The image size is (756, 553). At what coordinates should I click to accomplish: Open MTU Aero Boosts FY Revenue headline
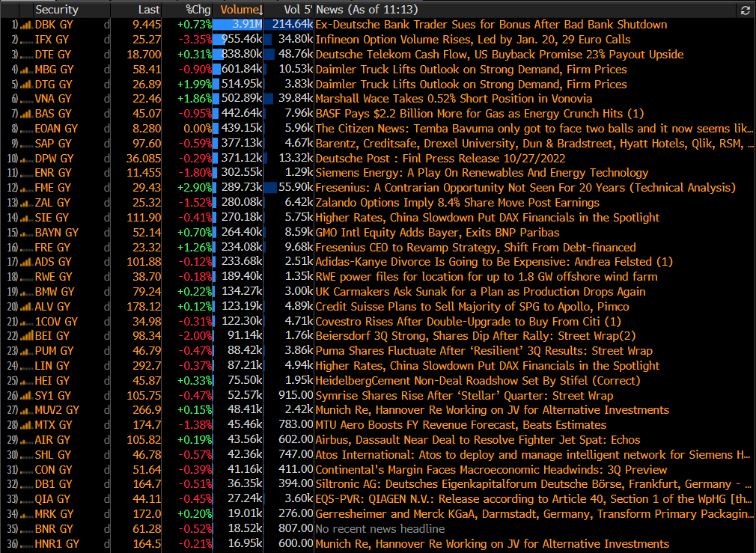[461, 426]
